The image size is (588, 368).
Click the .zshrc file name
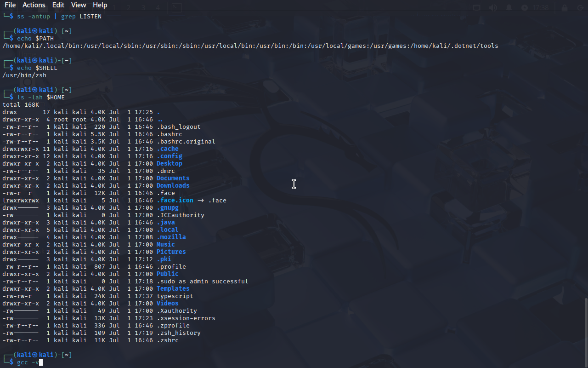click(168, 340)
